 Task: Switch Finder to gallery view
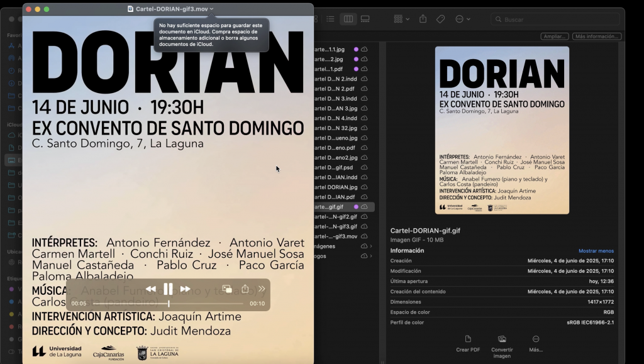365,19
